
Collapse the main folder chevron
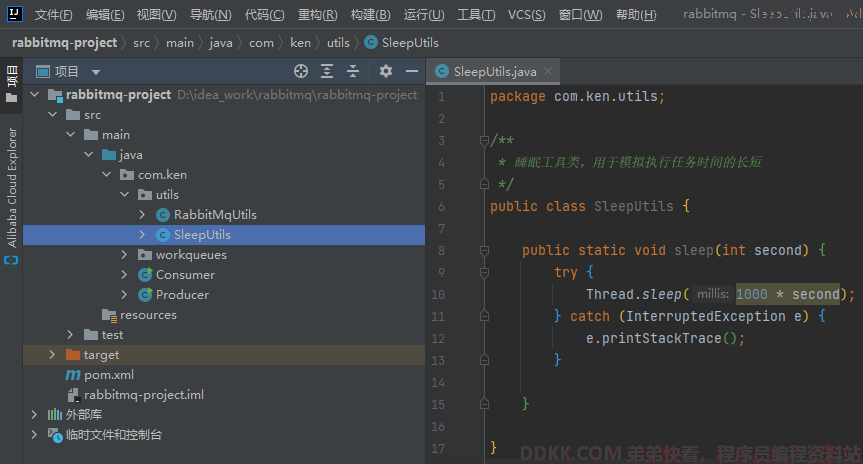click(x=70, y=134)
